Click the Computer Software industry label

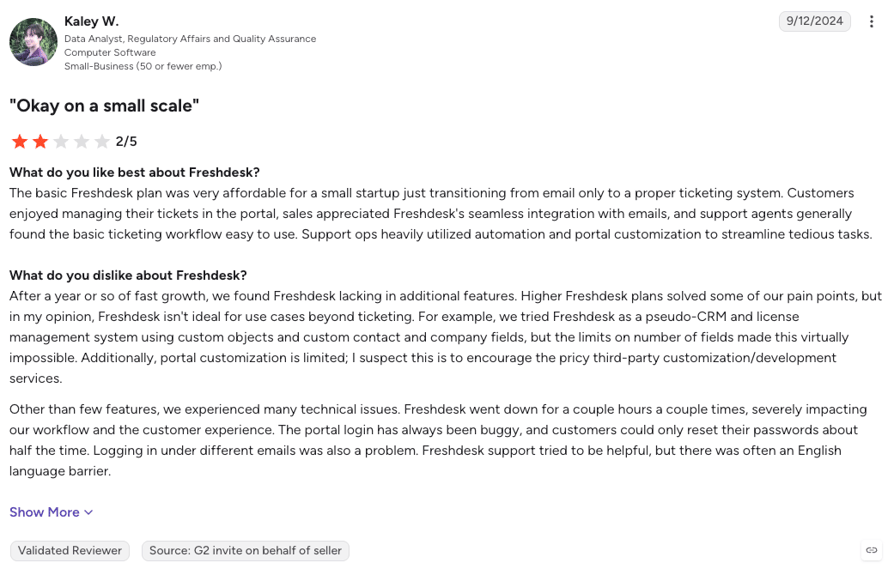[x=110, y=52]
